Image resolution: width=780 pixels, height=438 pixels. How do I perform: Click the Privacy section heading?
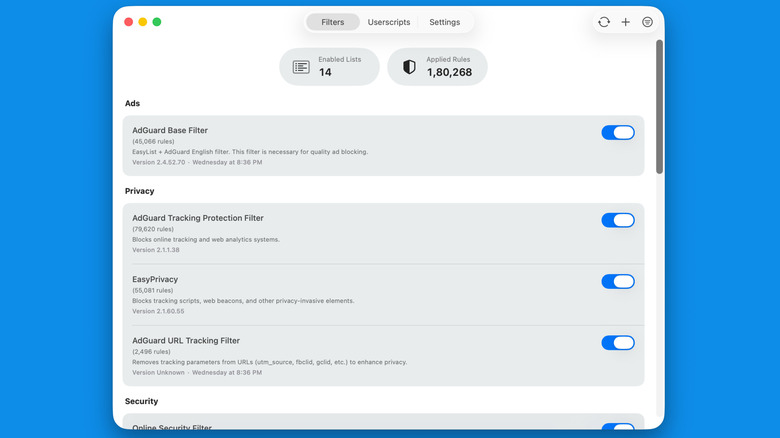coord(139,191)
